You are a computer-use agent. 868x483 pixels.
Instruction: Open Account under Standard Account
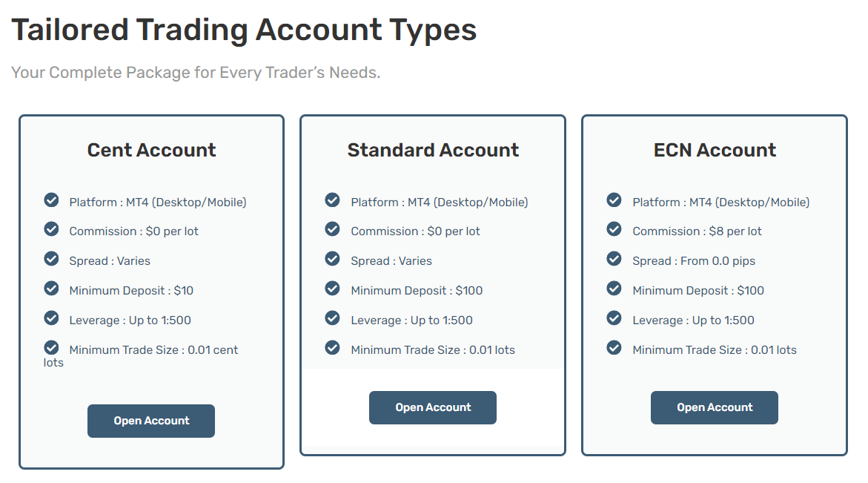tap(433, 407)
